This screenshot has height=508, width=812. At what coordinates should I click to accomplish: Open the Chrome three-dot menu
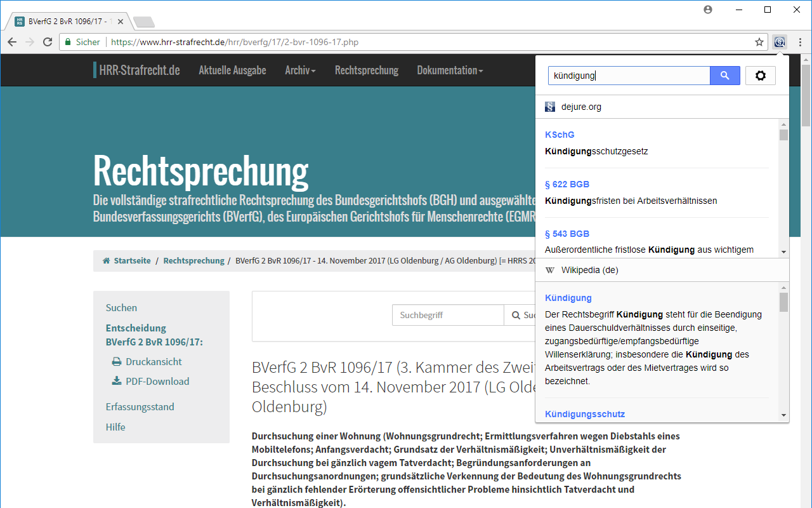(800, 42)
